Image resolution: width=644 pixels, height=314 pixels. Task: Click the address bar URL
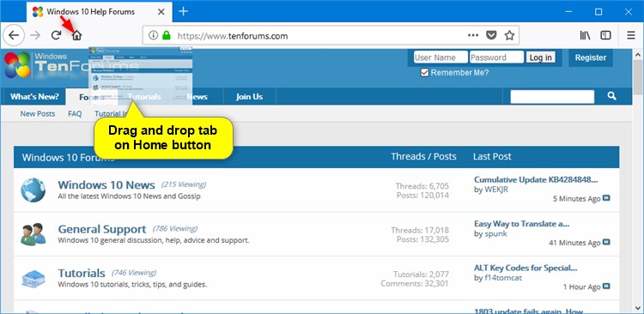pos(233,36)
